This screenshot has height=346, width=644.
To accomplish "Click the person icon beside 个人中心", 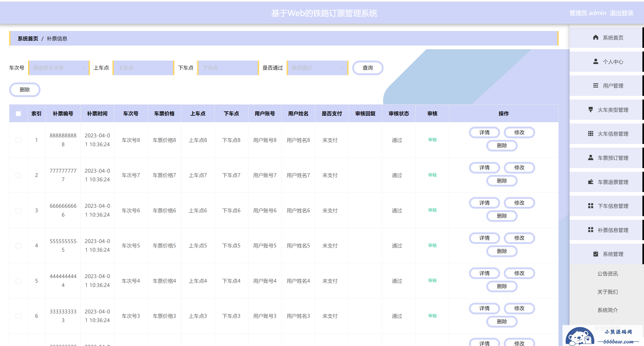I will point(596,62).
